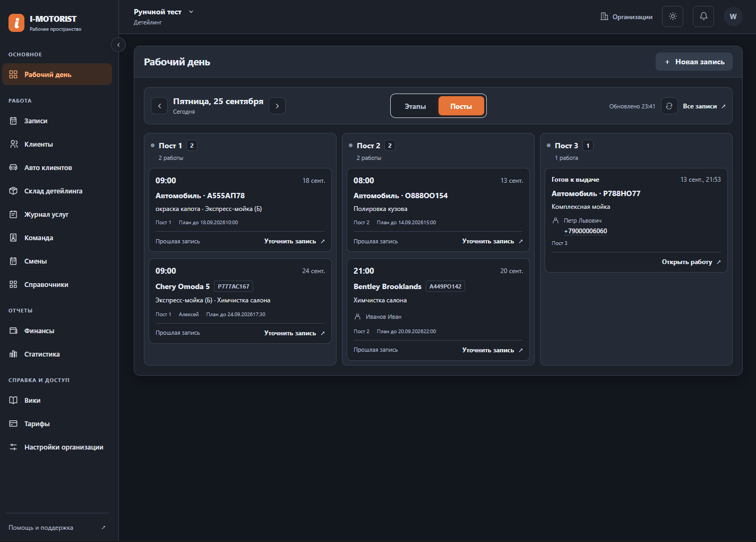756x542 pixels.
Task: Click the Новая запись button
Action: tap(694, 62)
